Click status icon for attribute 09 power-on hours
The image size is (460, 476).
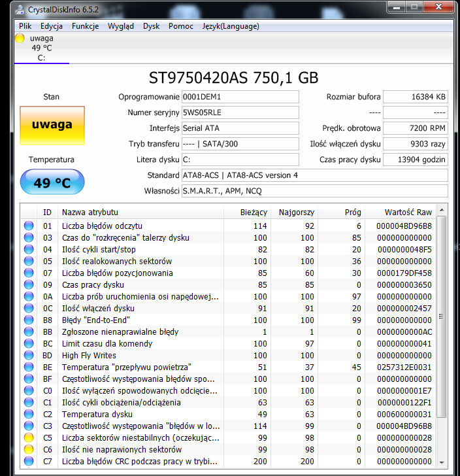[29, 285]
